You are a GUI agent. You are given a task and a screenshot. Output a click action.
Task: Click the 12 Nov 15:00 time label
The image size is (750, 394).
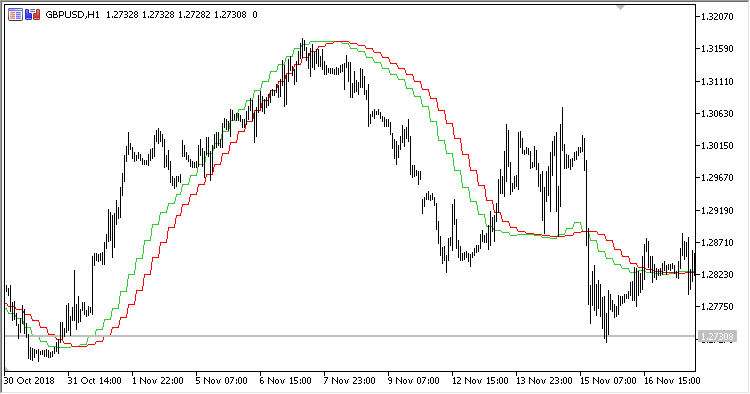pyautogui.click(x=480, y=381)
